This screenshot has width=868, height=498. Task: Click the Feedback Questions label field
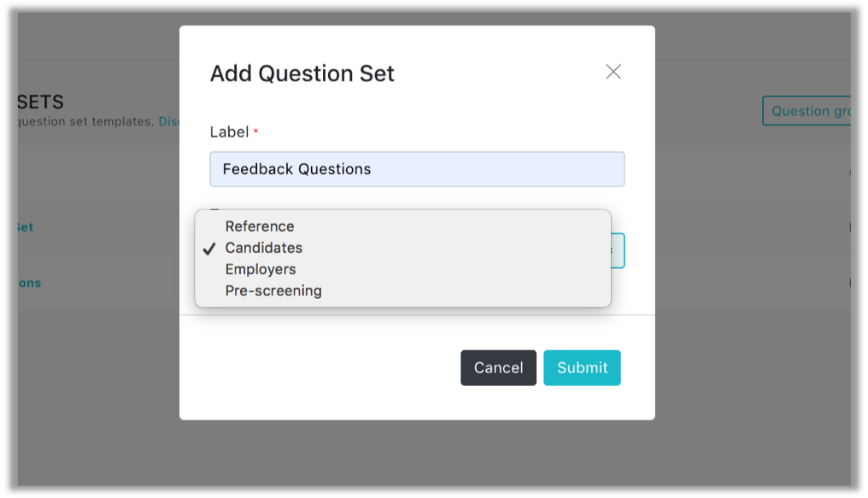pos(417,169)
